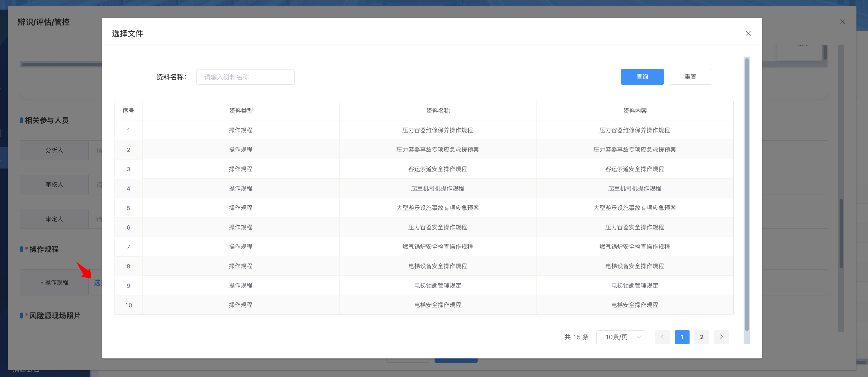868x377 pixels.
Task: Select 大型游乐设施事故专项应急预案 row
Action: tap(437, 208)
